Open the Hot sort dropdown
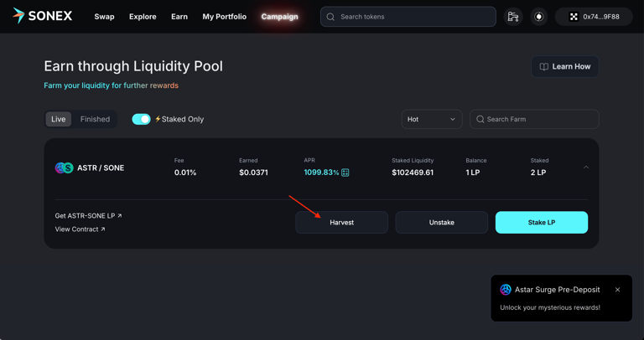The height and width of the screenshot is (340, 644). 432,120
